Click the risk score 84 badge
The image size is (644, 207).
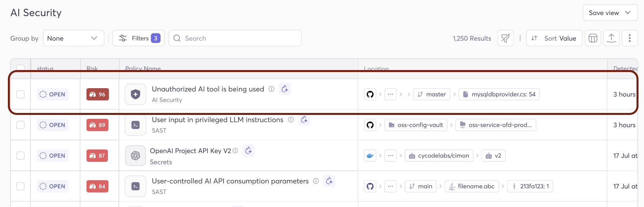click(98, 187)
